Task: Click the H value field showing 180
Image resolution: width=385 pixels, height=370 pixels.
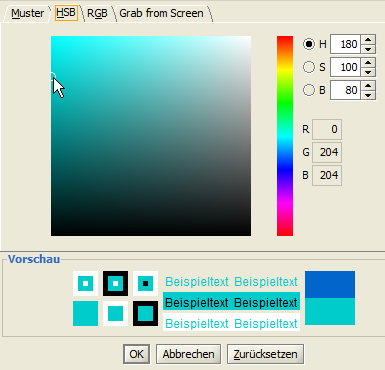Action: click(345, 44)
